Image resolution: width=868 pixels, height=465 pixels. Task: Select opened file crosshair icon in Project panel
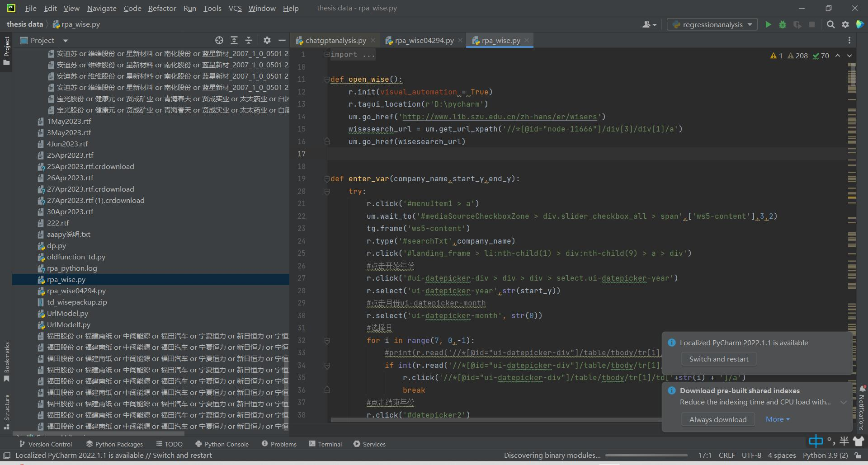pos(219,40)
